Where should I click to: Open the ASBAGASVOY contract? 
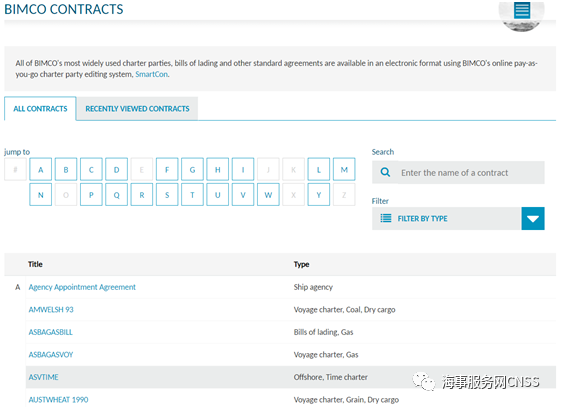[x=51, y=355]
